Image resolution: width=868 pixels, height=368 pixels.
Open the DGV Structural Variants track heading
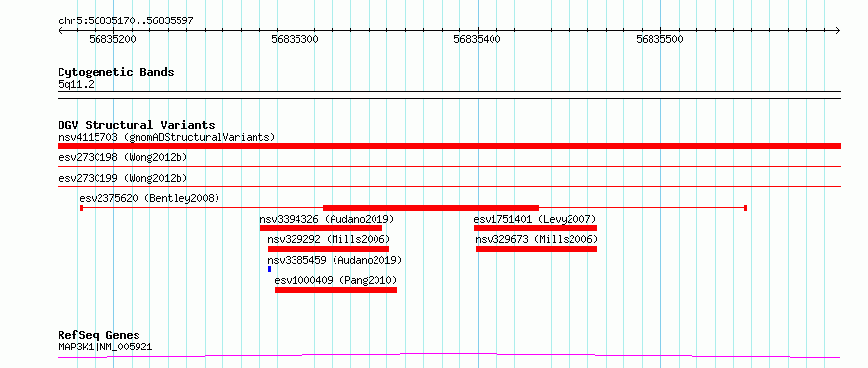point(137,125)
